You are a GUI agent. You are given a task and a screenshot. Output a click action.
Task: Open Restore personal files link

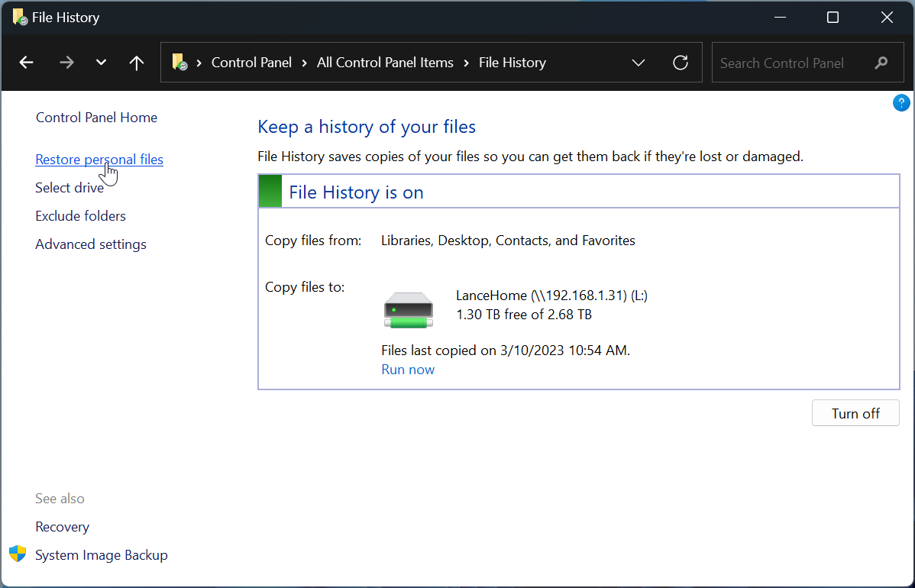[x=99, y=160]
